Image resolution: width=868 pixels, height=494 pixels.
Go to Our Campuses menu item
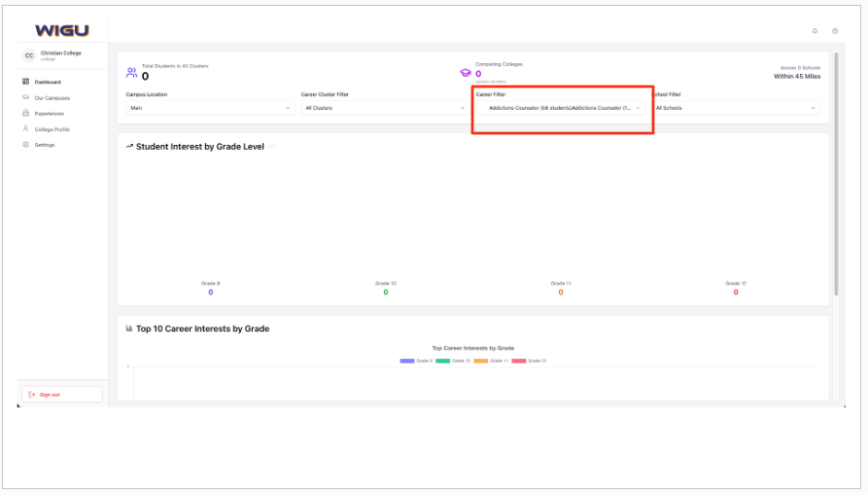[52, 97]
